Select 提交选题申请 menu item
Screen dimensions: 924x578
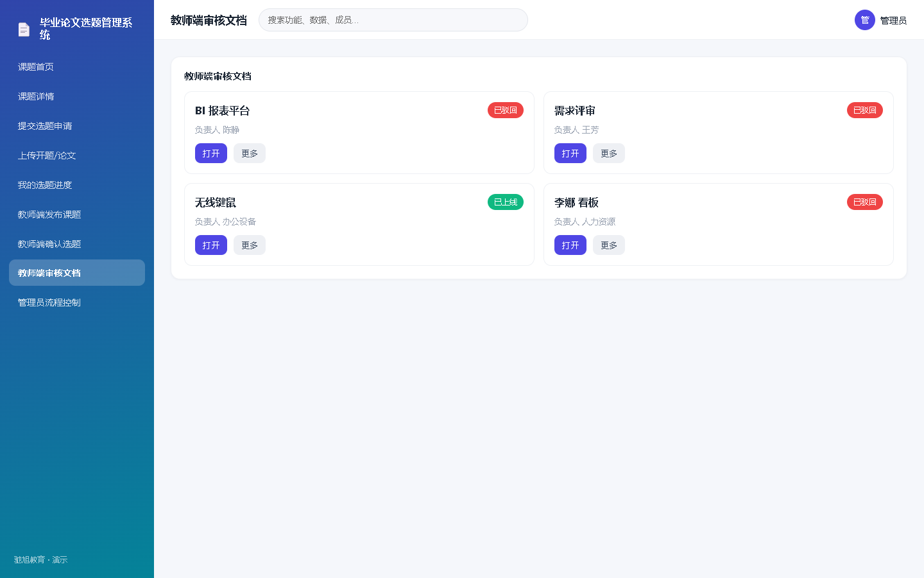tap(77, 126)
